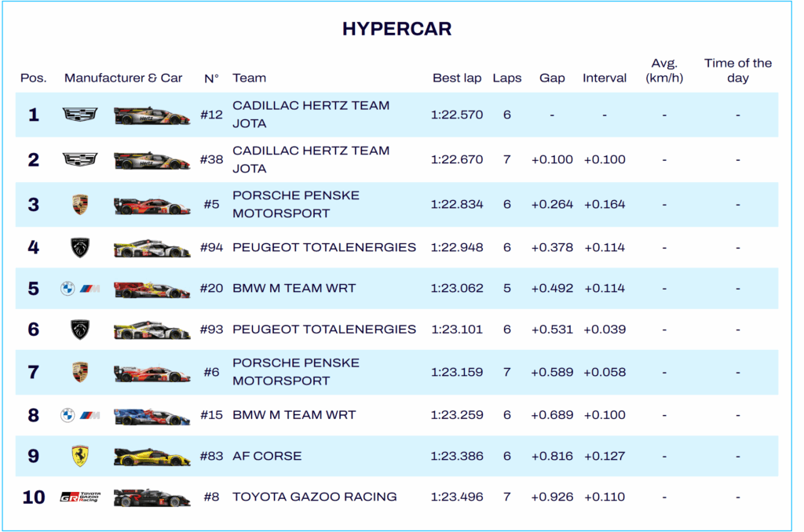Click best lap 1:23.496

point(457,497)
